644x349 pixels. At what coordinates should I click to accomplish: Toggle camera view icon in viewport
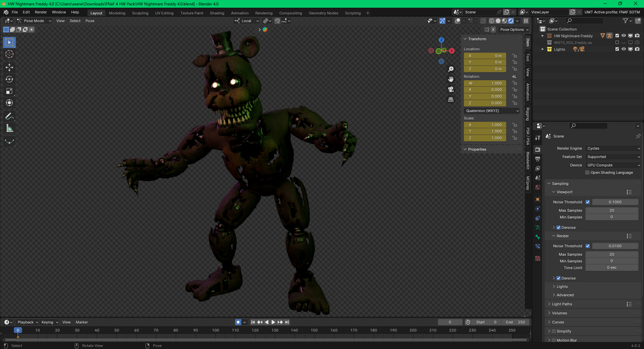click(450, 89)
